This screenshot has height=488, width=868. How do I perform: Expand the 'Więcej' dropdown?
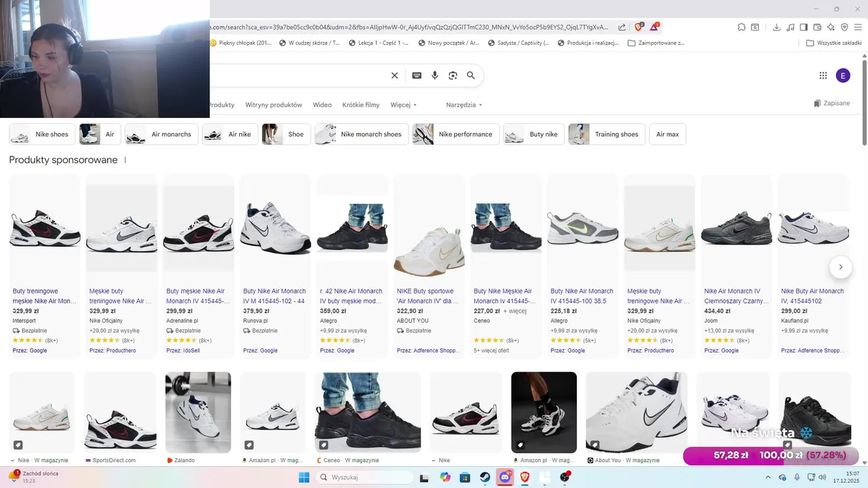[x=403, y=105]
